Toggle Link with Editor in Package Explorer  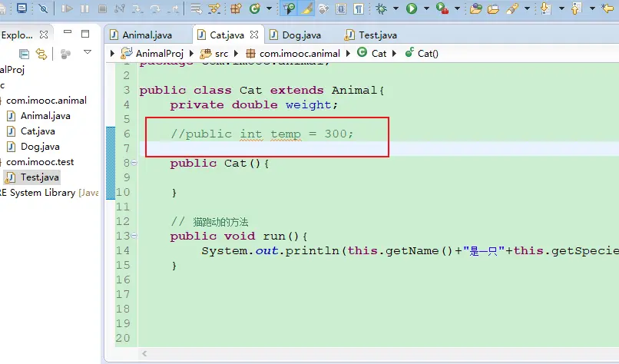click(x=41, y=54)
